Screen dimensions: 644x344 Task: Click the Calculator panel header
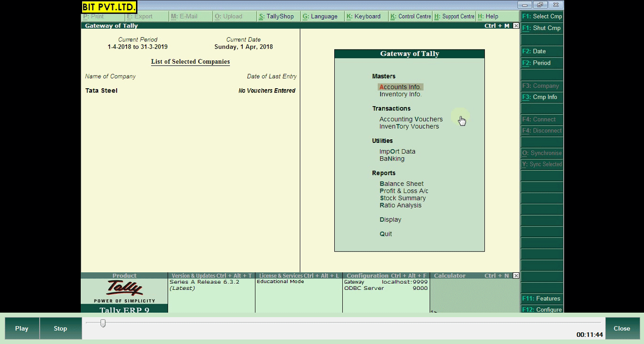(475, 276)
